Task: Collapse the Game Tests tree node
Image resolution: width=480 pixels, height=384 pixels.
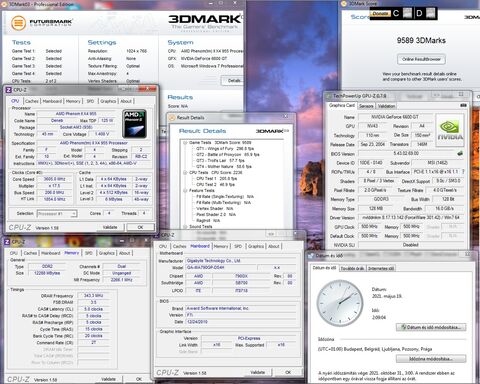Action: (x=185, y=143)
